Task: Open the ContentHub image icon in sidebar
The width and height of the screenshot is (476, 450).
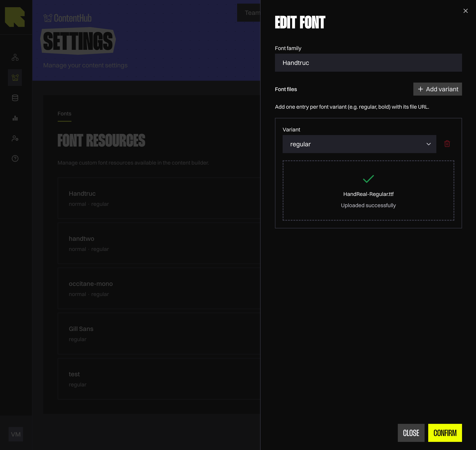Action: 15,78
